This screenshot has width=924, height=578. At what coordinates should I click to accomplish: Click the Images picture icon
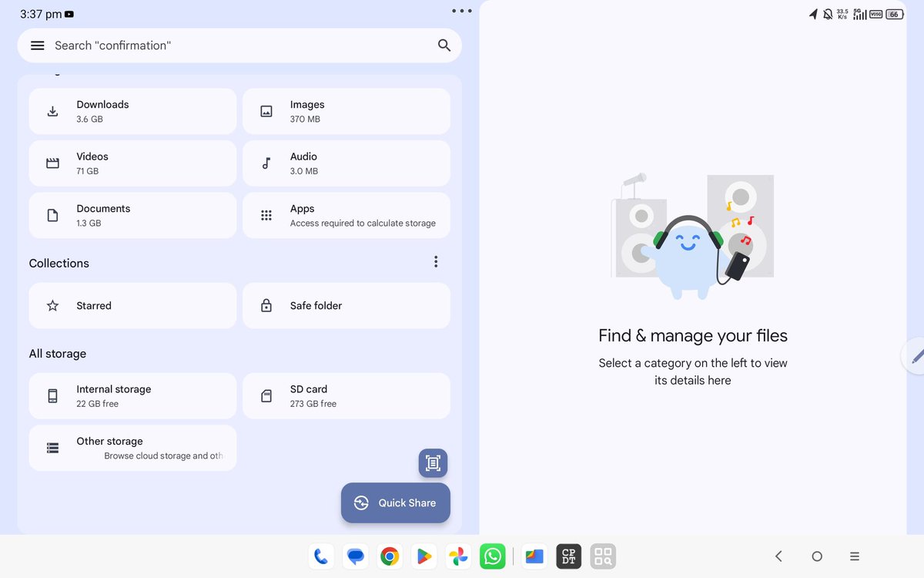click(x=266, y=112)
